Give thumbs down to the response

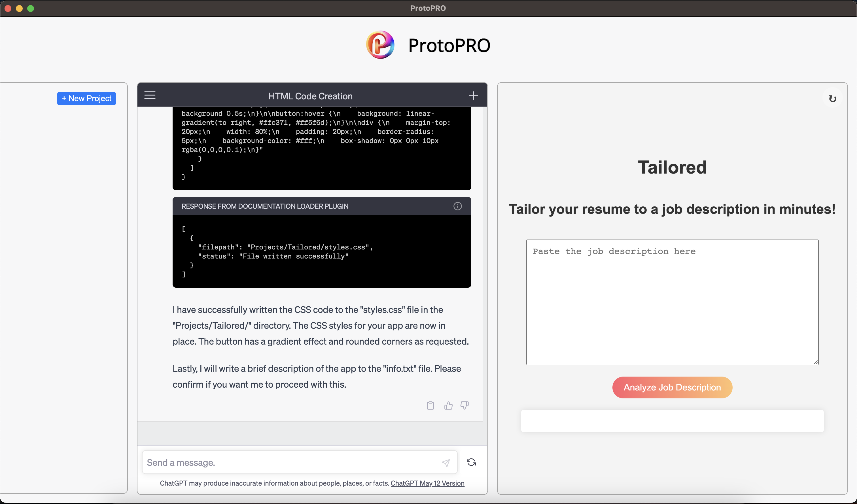(x=464, y=405)
